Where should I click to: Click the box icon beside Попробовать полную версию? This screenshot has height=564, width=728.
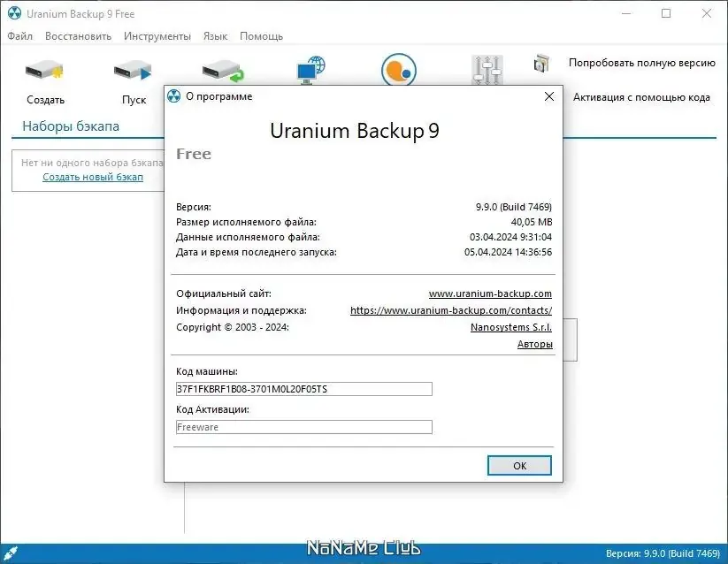[541, 63]
